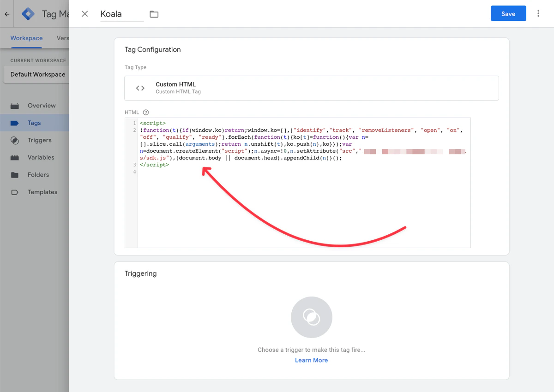Click the closing </script> line in editor
Screen dimensions: 554x392
click(x=154, y=165)
